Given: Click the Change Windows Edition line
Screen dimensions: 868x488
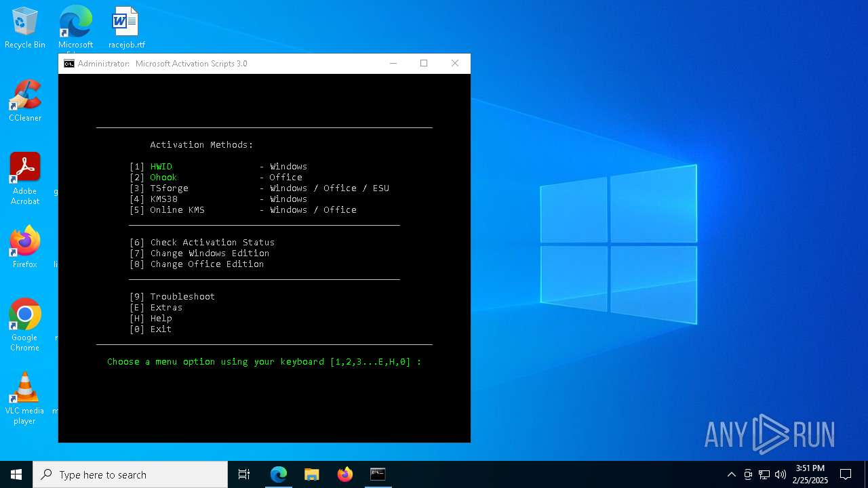Looking at the screenshot, I should pyautogui.click(x=199, y=253).
